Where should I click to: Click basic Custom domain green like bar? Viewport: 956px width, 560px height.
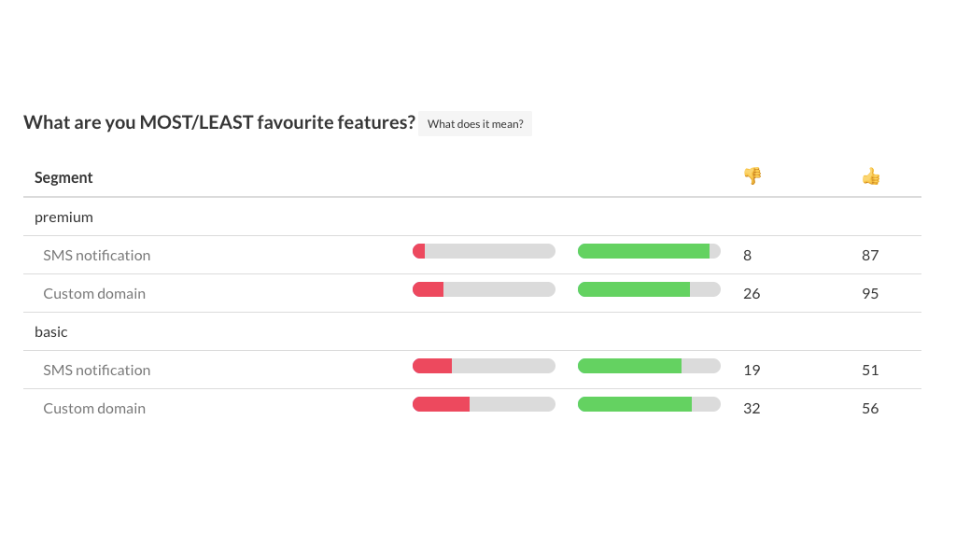635,404
